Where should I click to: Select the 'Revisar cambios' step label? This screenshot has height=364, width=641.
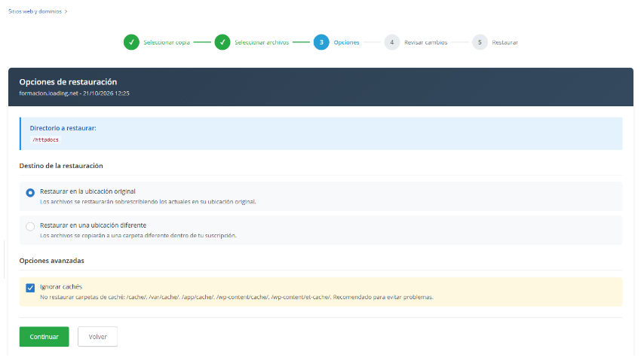click(x=425, y=42)
